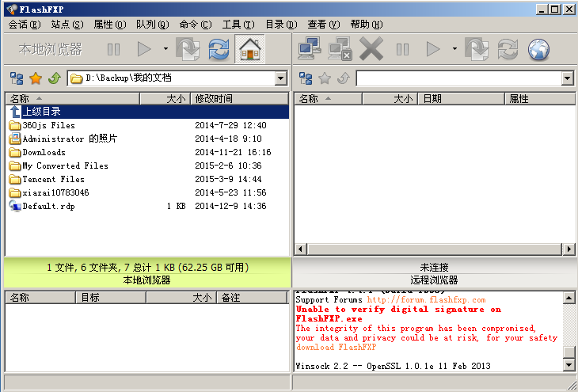Select the Downloads folder
Screen dimensions: 578x392
pyautogui.click(x=147, y=152)
